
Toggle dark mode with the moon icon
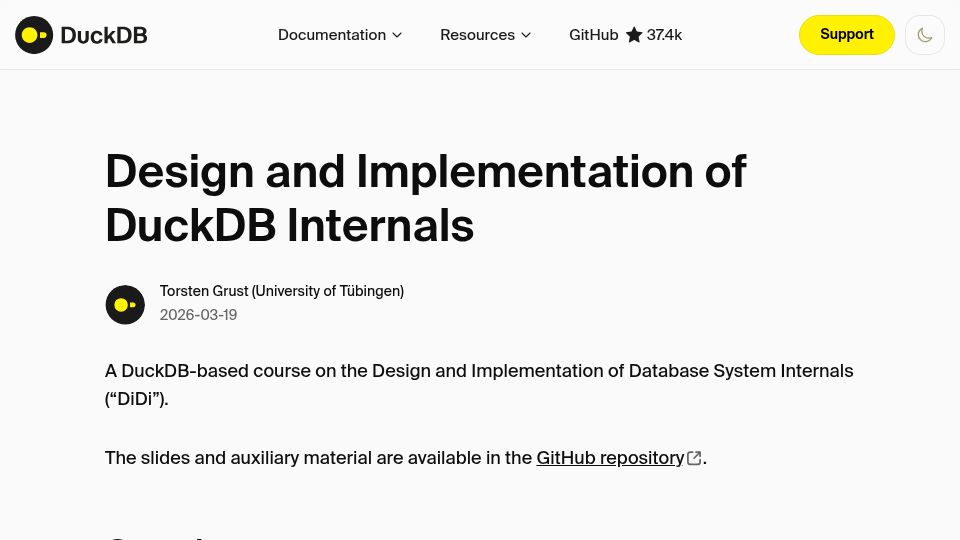coord(924,35)
